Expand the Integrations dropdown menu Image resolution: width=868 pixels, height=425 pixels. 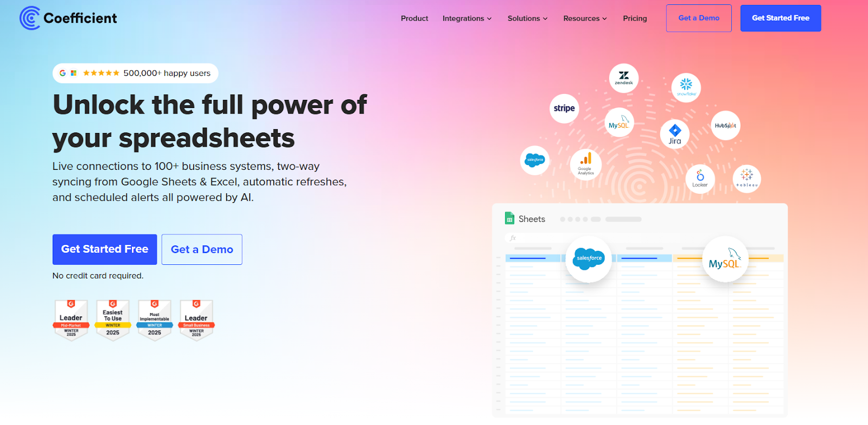click(x=467, y=18)
